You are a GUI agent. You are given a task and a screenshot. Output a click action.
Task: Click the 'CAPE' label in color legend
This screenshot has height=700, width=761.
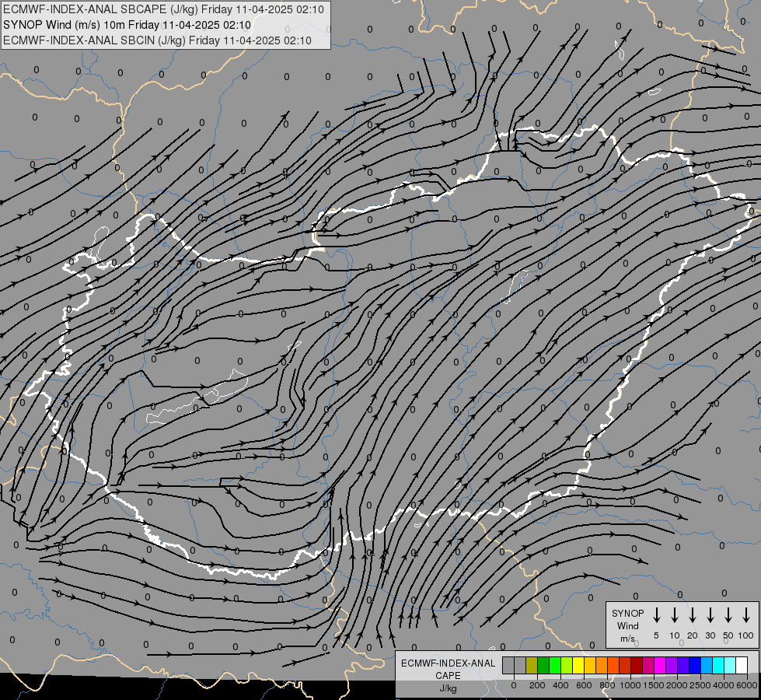point(448,676)
